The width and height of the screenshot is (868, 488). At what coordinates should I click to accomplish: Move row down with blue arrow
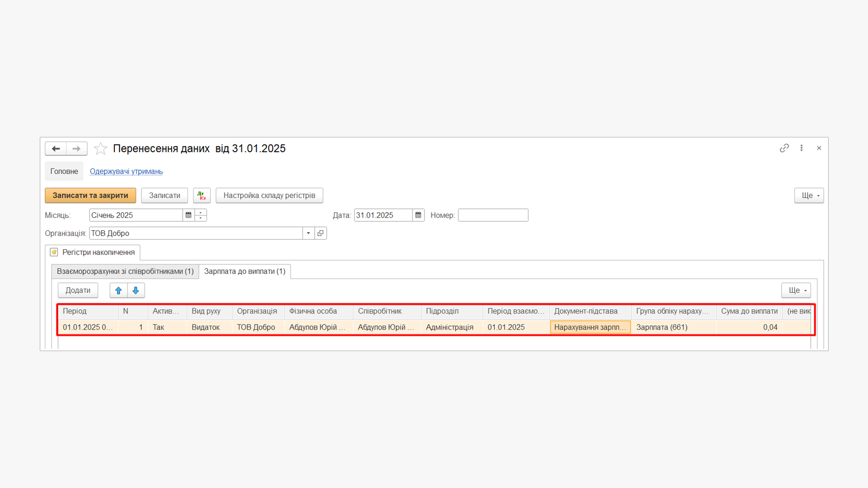tap(136, 291)
